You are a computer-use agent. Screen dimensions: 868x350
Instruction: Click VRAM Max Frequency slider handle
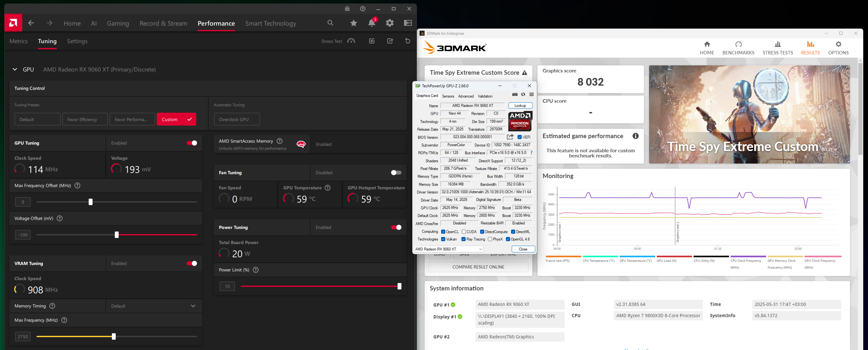[113, 336]
